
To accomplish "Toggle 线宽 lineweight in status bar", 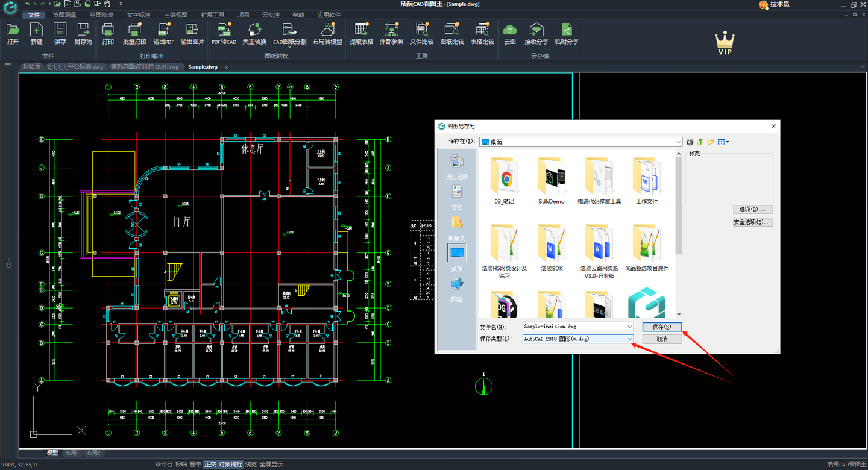I will coord(251,465).
